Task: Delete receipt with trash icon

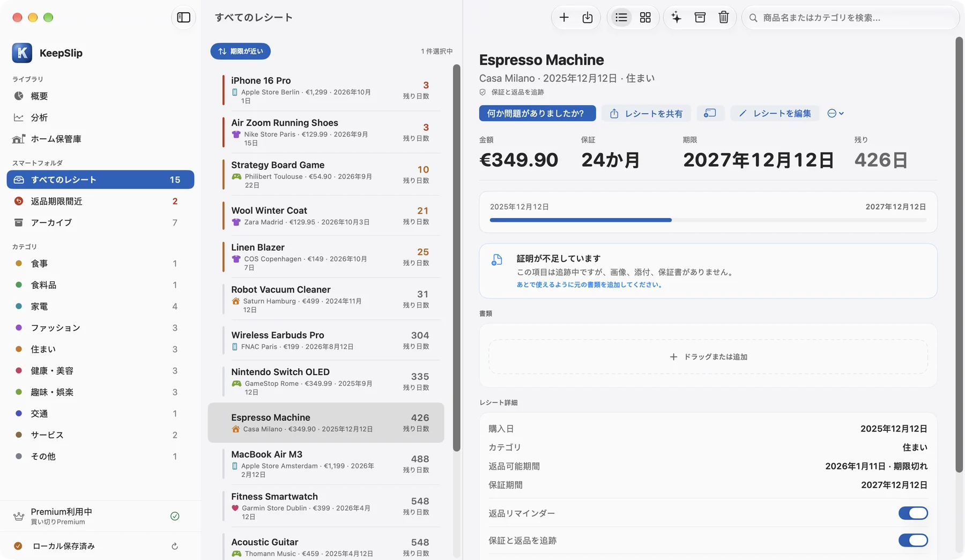Action: click(x=724, y=18)
